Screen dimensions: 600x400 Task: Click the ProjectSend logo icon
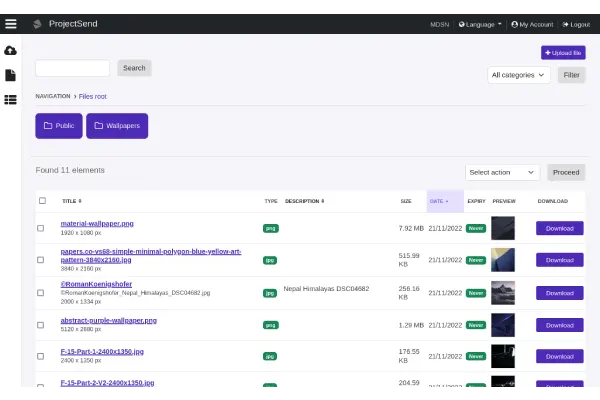37,24
